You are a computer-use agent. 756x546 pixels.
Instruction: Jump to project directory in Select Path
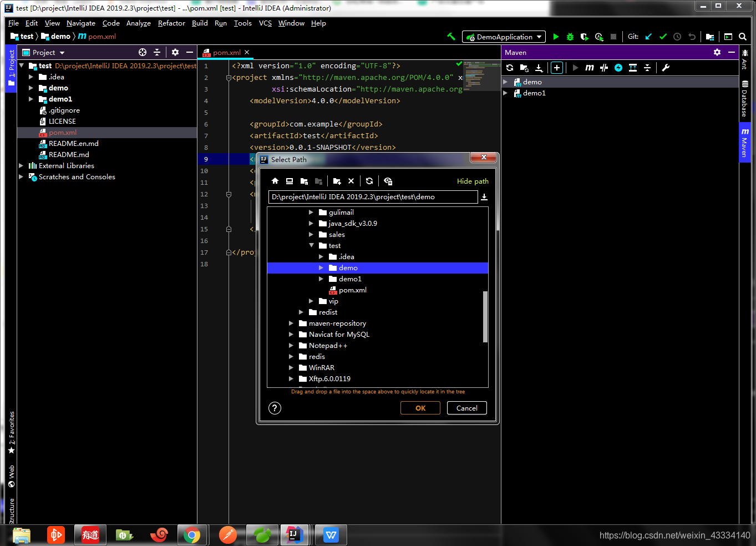pyautogui.click(x=304, y=181)
